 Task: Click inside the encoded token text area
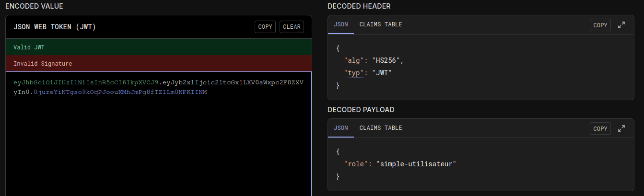158,144
